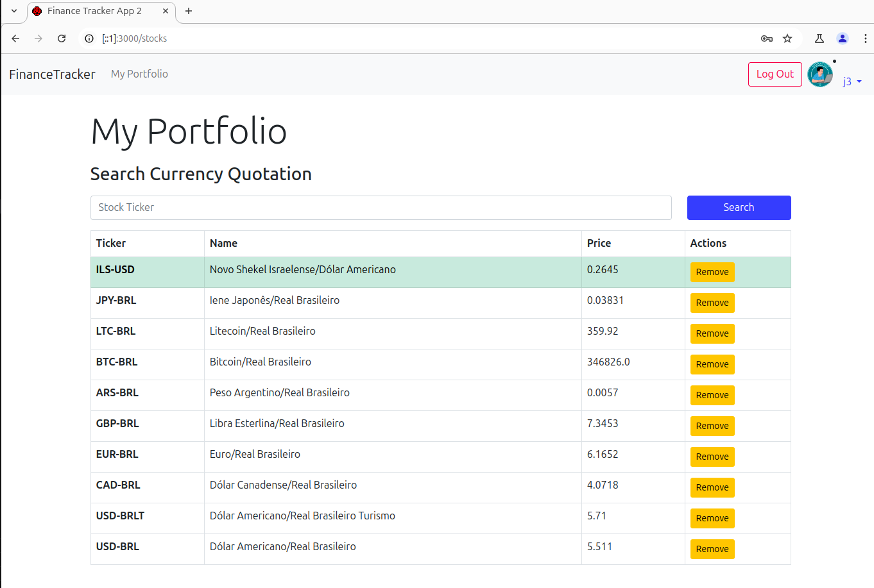The height and width of the screenshot is (588, 874).
Task: Click Iene Japonês/Real Brasileiro name
Action: 275,300
